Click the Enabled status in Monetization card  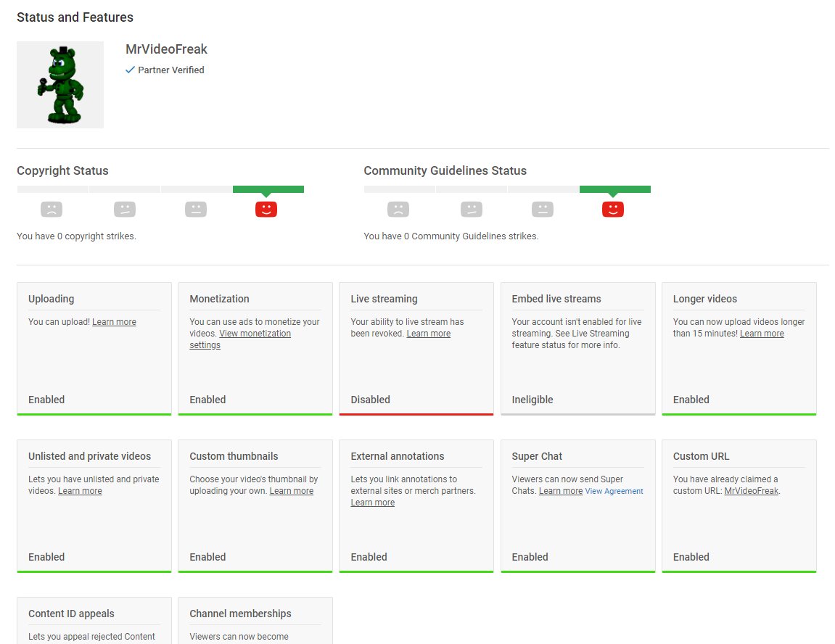(207, 399)
